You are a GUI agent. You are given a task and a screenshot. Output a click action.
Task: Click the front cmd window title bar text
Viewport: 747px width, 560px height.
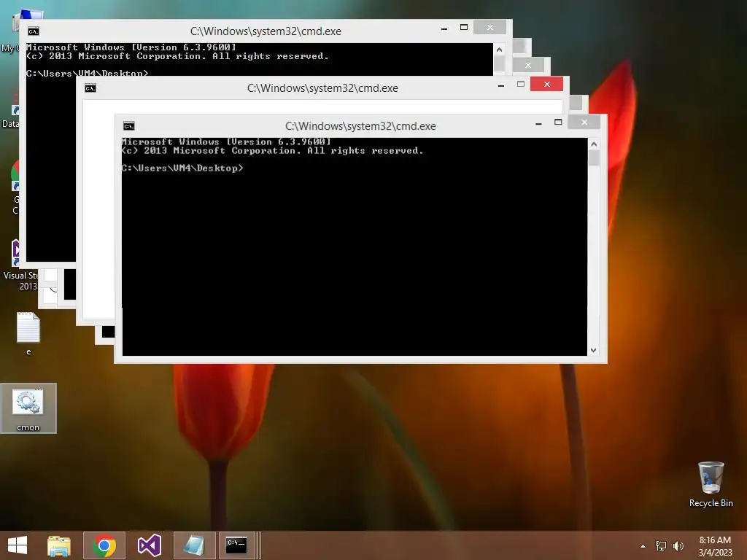click(x=360, y=126)
